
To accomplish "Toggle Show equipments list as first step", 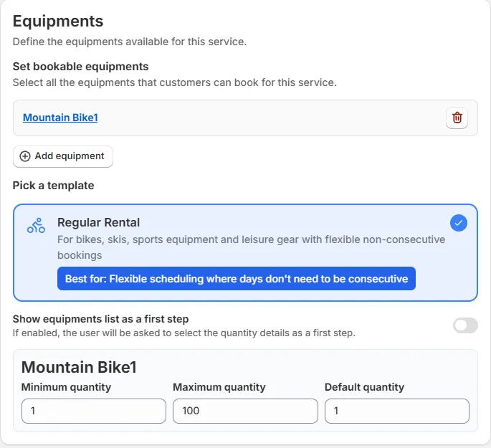I will click(x=465, y=325).
